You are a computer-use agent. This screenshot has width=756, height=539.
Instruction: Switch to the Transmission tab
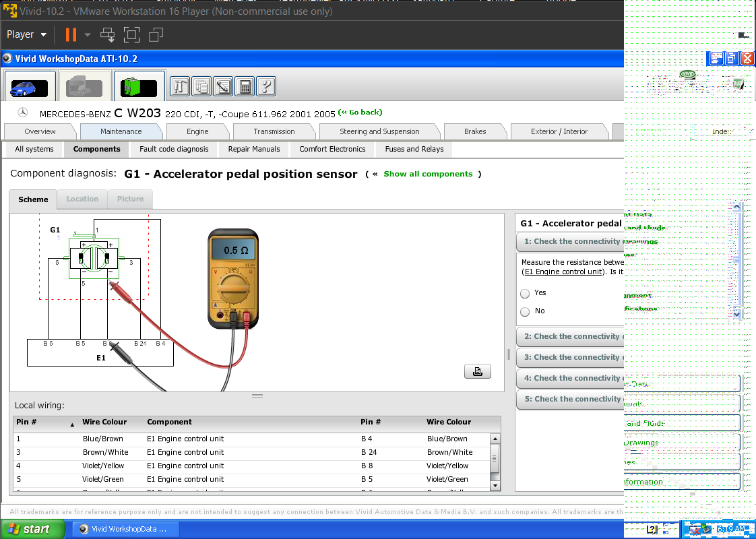click(274, 131)
